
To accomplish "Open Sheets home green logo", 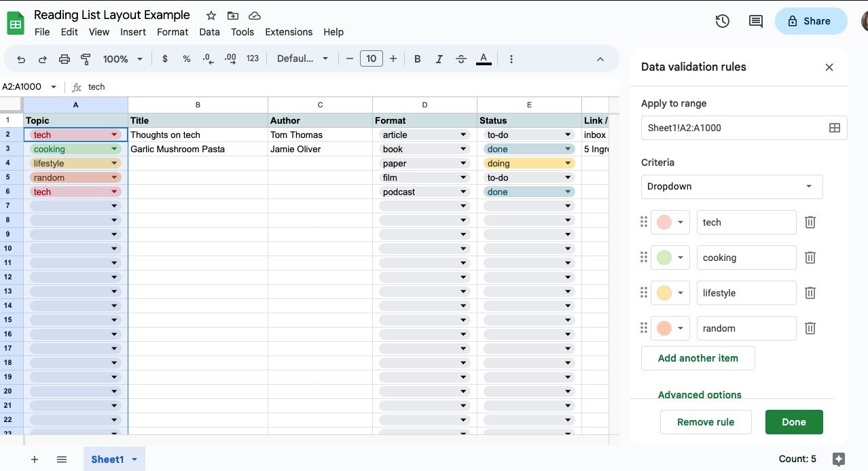I will click(16, 23).
